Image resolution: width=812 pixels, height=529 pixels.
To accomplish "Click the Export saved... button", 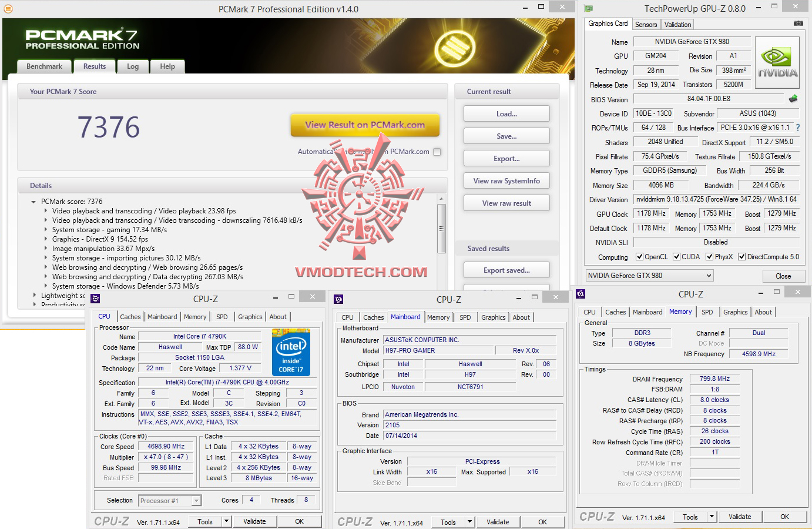I will (x=506, y=270).
